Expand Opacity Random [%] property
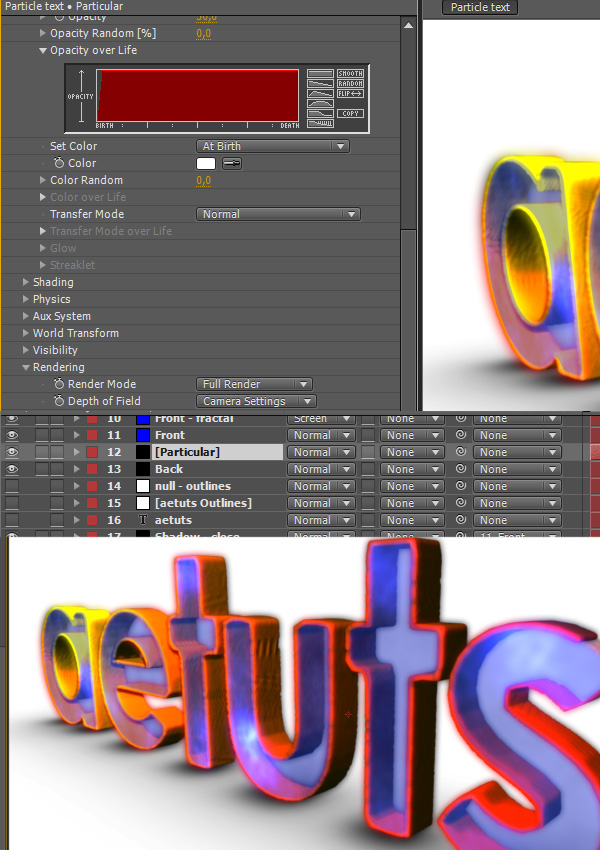 tap(43, 33)
